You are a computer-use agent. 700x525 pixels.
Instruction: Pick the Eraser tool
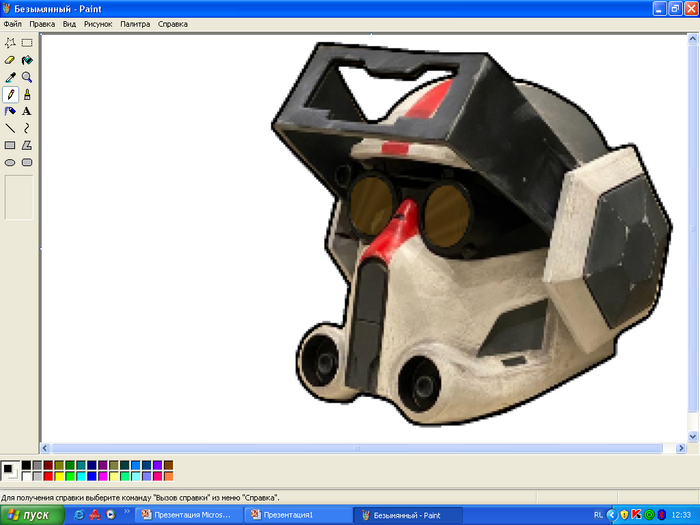(x=10, y=60)
